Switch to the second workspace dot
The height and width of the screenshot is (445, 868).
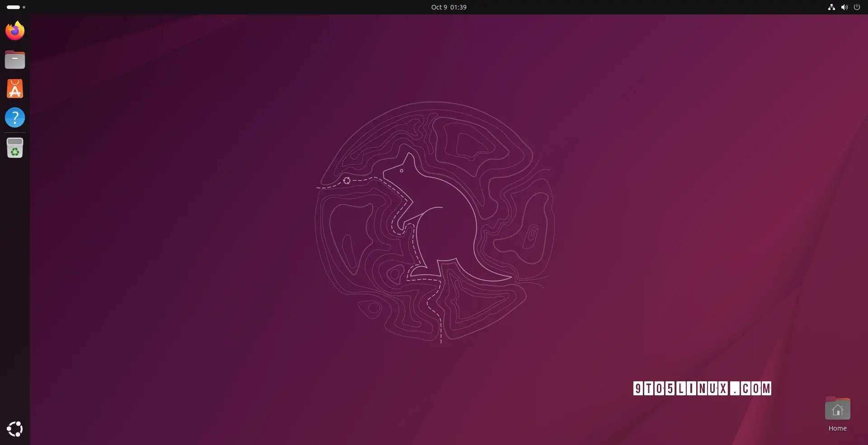click(x=24, y=7)
